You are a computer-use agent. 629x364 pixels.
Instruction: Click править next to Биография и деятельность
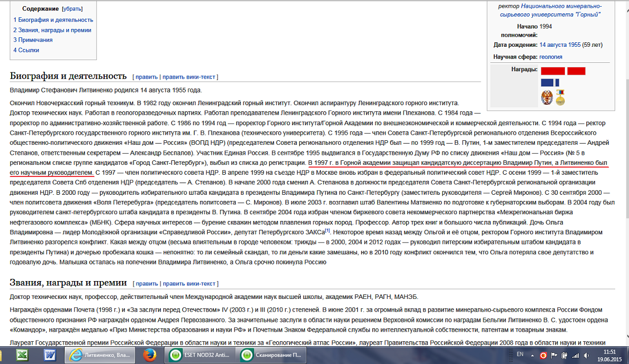[147, 77]
